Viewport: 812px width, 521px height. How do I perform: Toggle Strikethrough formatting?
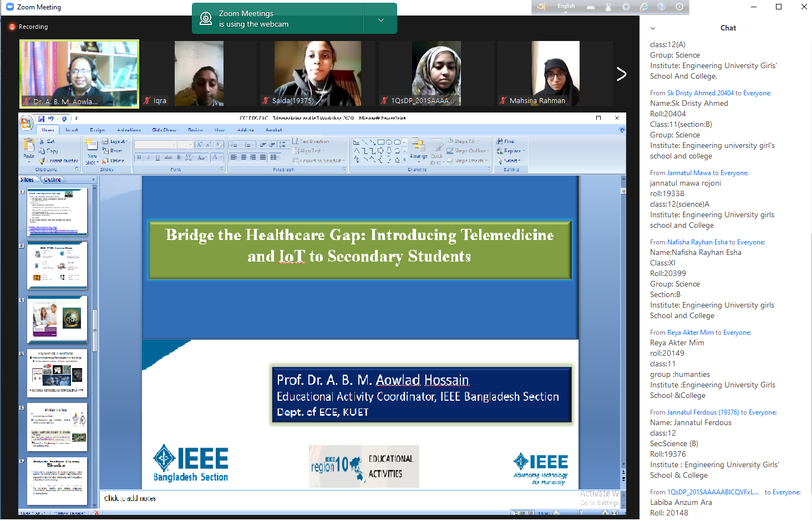[168, 157]
